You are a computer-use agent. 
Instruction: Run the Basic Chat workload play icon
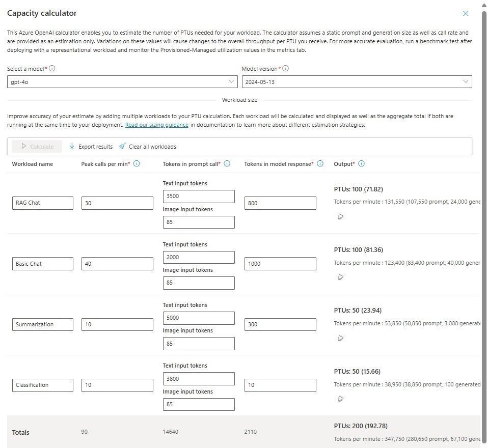click(340, 277)
